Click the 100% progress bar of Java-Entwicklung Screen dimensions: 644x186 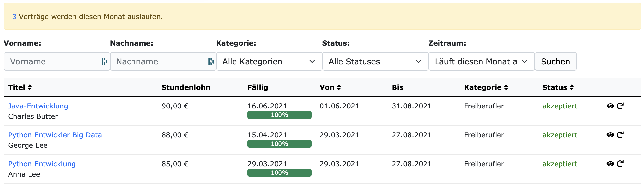[x=279, y=115]
